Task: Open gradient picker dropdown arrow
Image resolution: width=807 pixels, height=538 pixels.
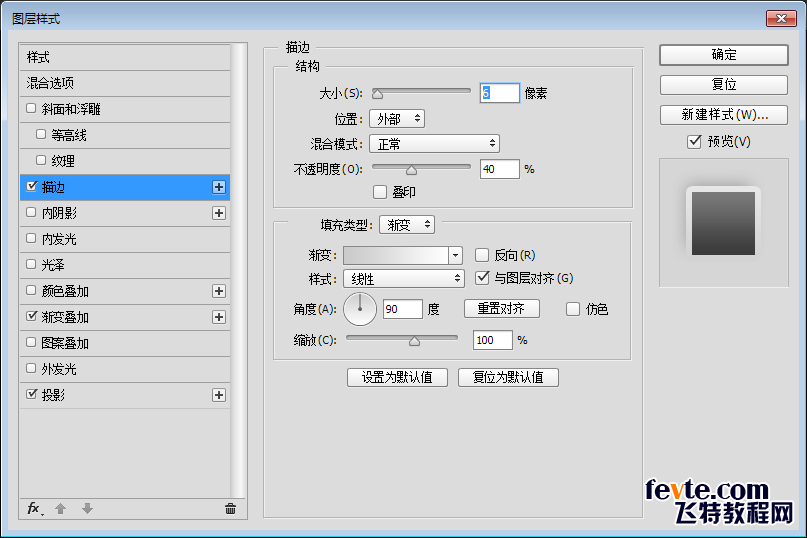Action: tap(455, 255)
